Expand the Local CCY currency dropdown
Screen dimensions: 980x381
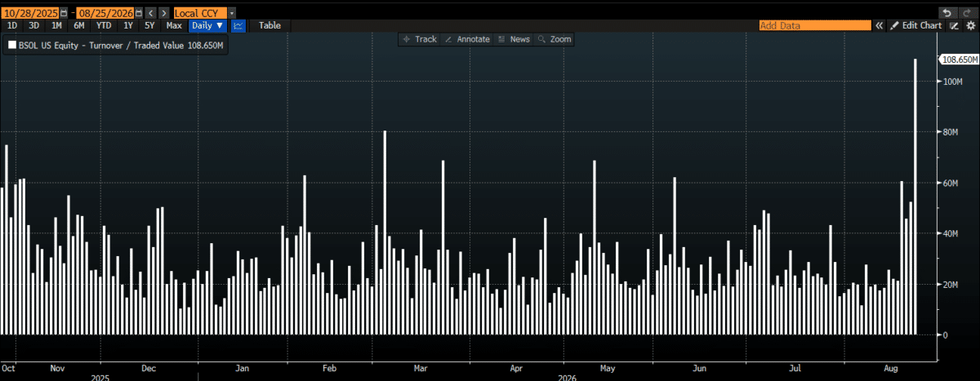[232, 13]
